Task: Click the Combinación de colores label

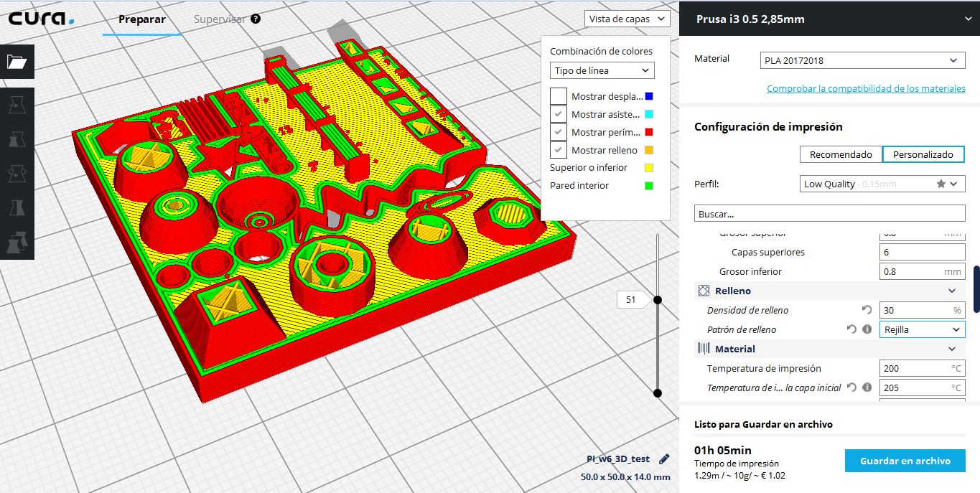Action: 602,51
